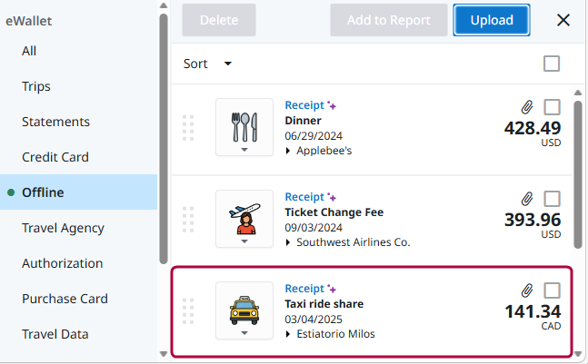
Task: Open expense type dropdown under taxi icon
Action: 244,333
